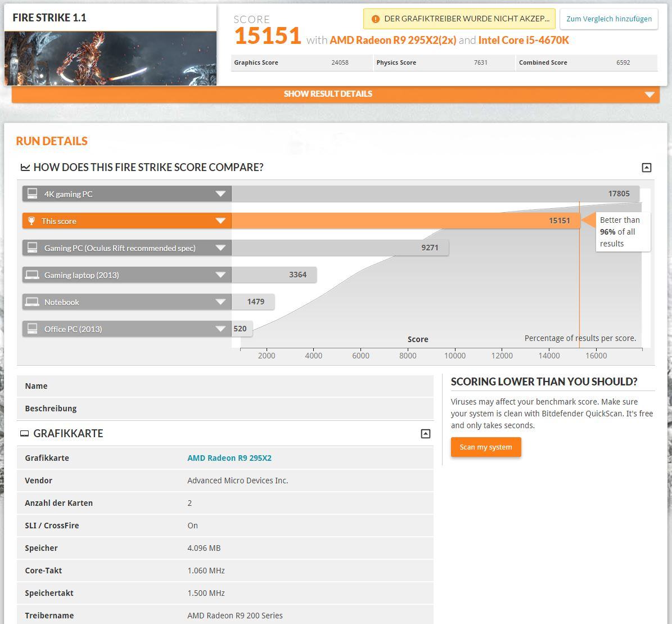Click the Physics Score value 7631
The height and width of the screenshot is (624, 672).
click(480, 62)
